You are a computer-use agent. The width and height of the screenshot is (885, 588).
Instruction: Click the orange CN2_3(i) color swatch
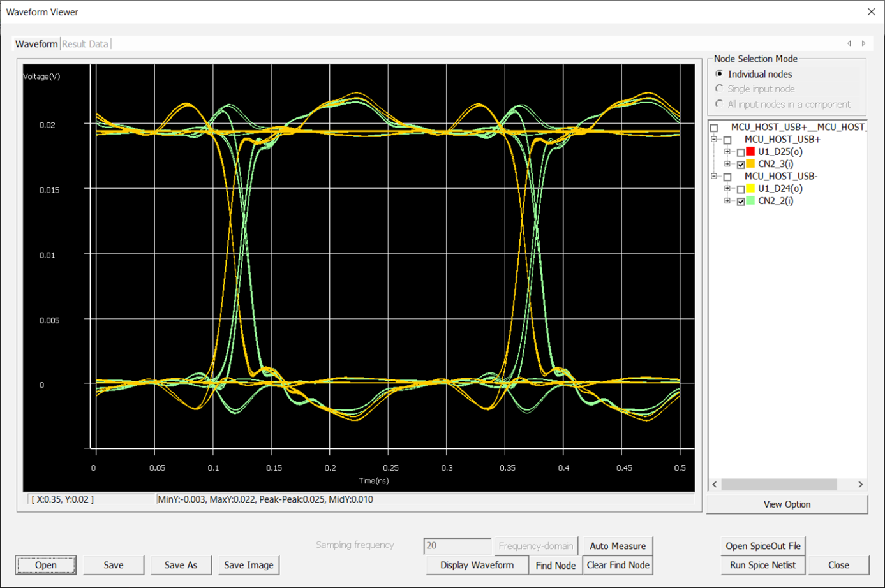pos(750,164)
